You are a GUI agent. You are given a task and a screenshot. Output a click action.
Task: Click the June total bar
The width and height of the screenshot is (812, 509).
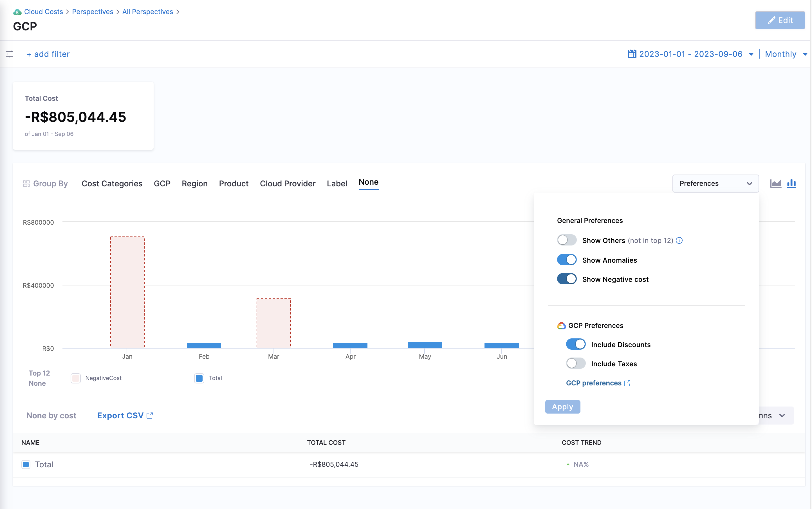pos(501,345)
